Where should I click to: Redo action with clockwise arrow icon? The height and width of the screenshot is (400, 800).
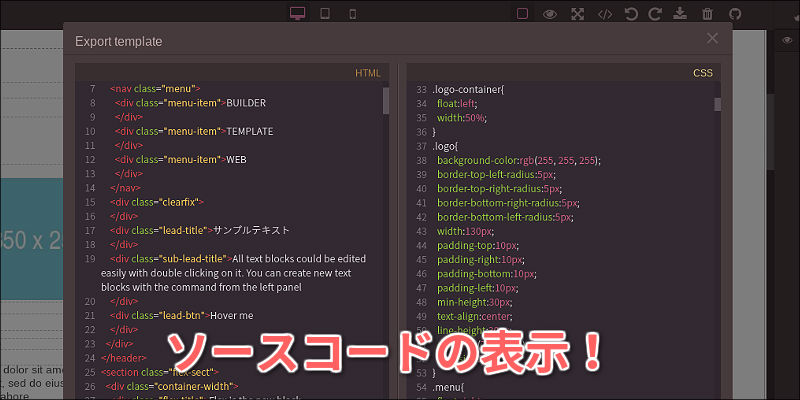pos(655,14)
